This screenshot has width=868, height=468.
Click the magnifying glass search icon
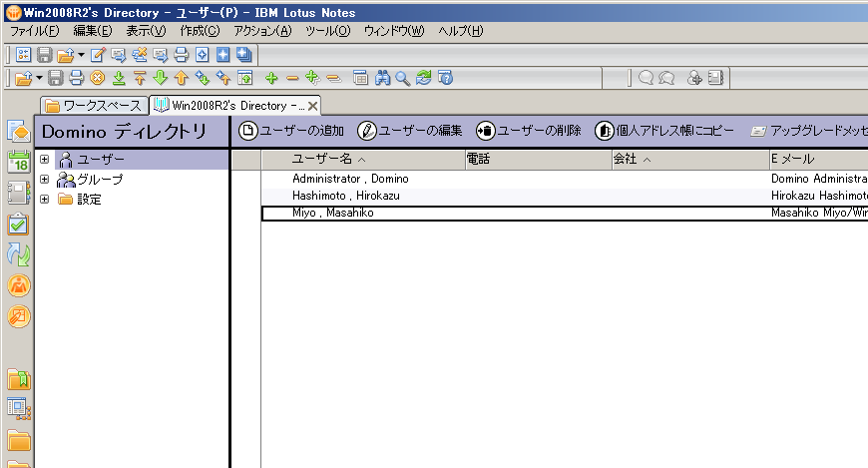tap(402, 78)
